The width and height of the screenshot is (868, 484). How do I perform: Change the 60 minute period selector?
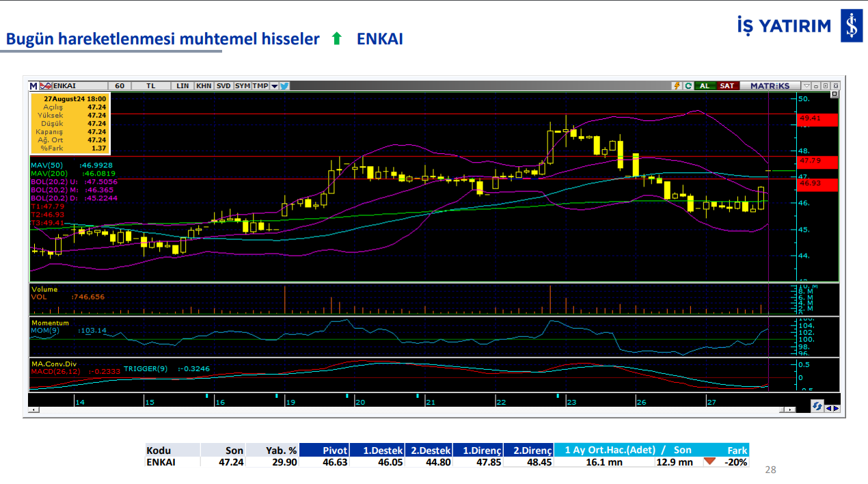[x=120, y=86]
